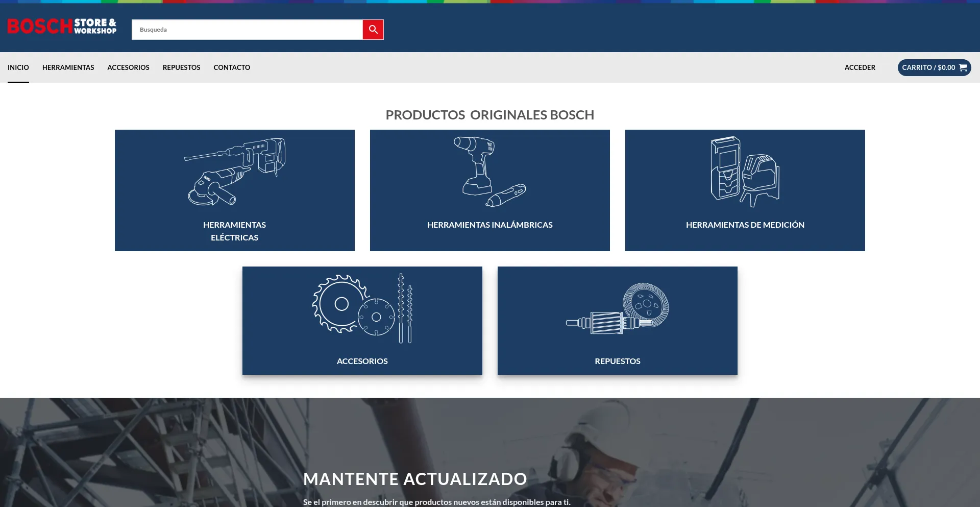The width and height of the screenshot is (980, 507).
Task: Open the CARRITO / $0.00 button
Action: tap(934, 67)
